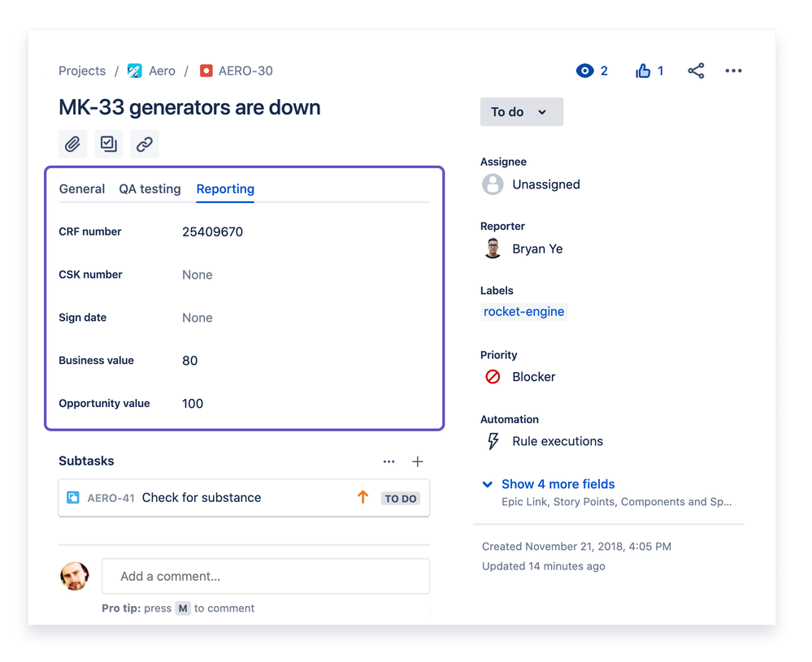Image resolution: width=812 pixels, height=662 pixels.
Task: Click the lightning bolt Automation icon
Action: pyautogui.click(x=493, y=441)
